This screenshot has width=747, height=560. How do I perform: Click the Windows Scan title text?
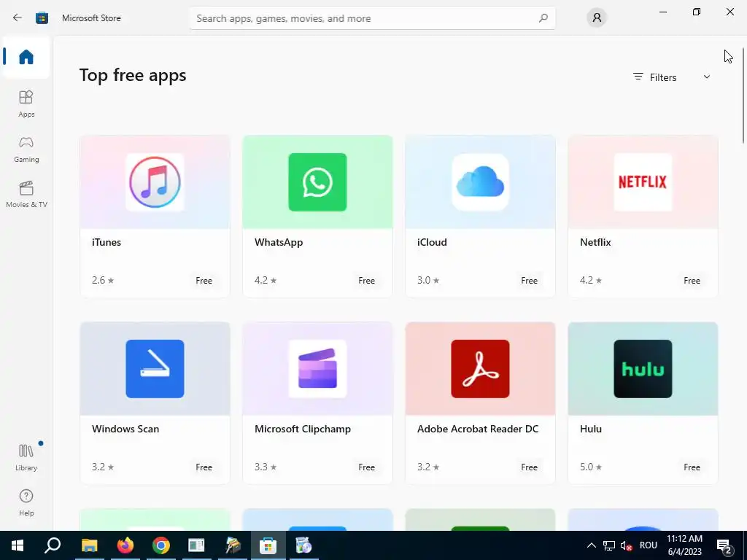pyautogui.click(x=125, y=429)
